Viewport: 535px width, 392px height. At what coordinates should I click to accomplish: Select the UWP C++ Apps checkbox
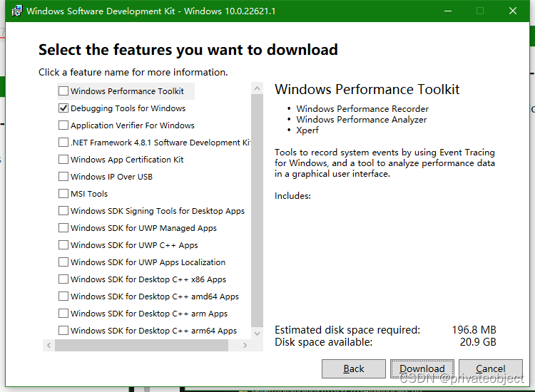pos(63,244)
